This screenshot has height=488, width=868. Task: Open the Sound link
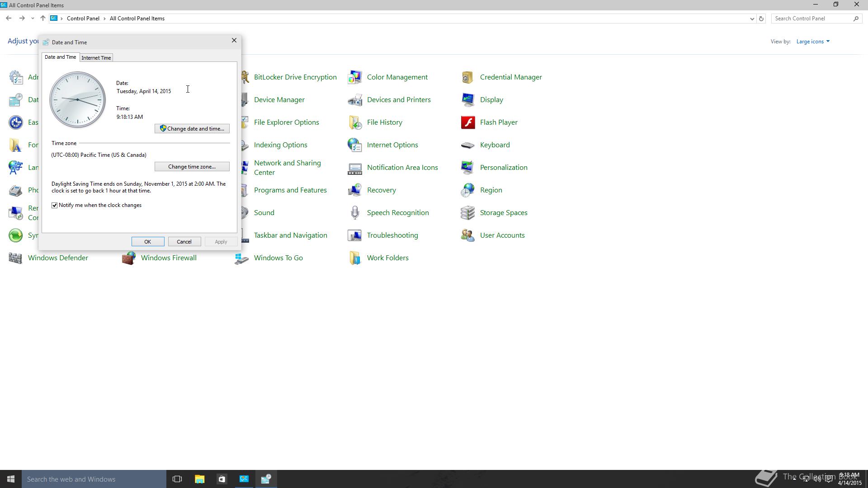coord(264,213)
